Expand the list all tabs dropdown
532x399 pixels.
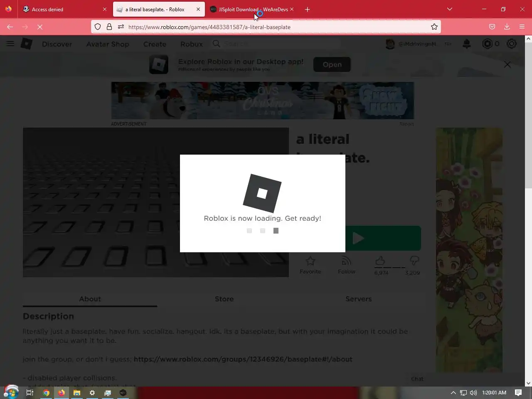coord(450,9)
